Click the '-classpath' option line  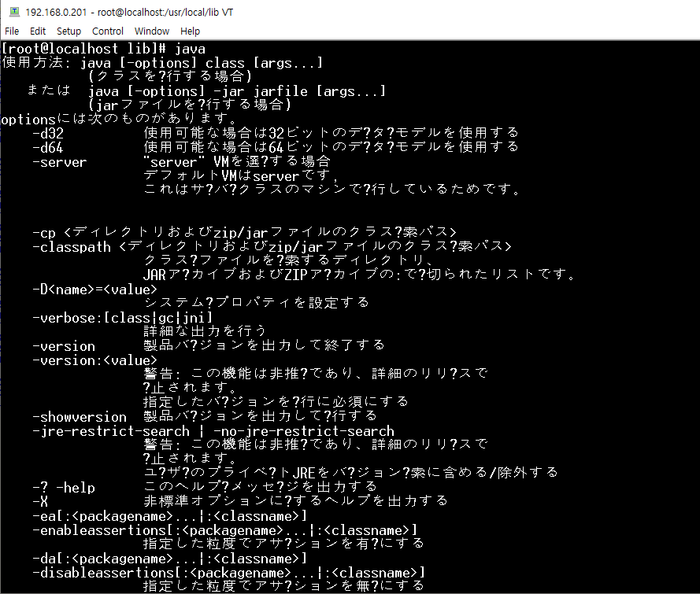(272, 246)
